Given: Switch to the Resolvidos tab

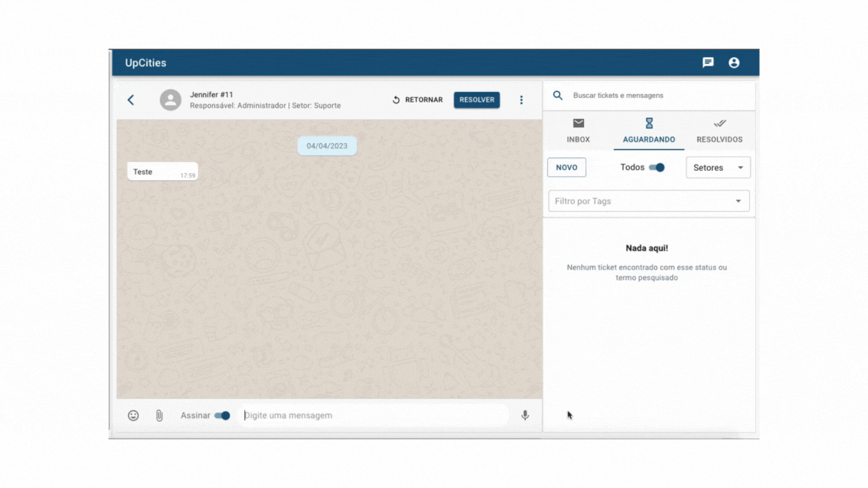Looking at the screenshot, I should (719, 130).
